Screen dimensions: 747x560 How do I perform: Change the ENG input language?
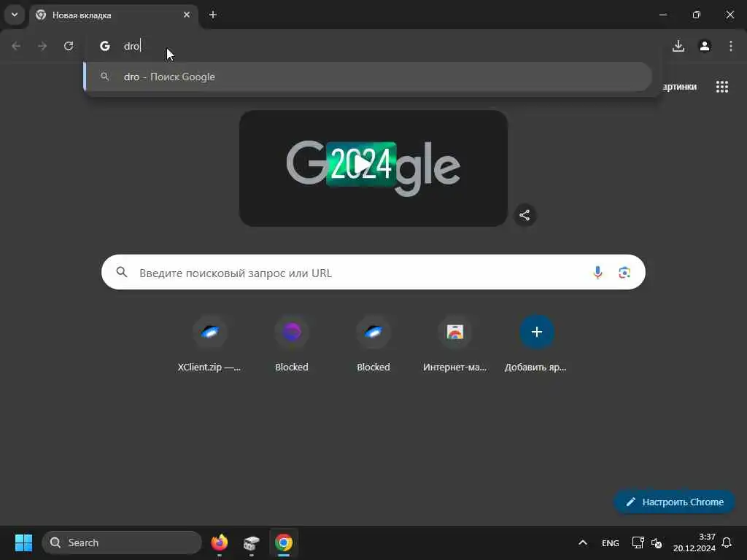click(x=611, y=542)
